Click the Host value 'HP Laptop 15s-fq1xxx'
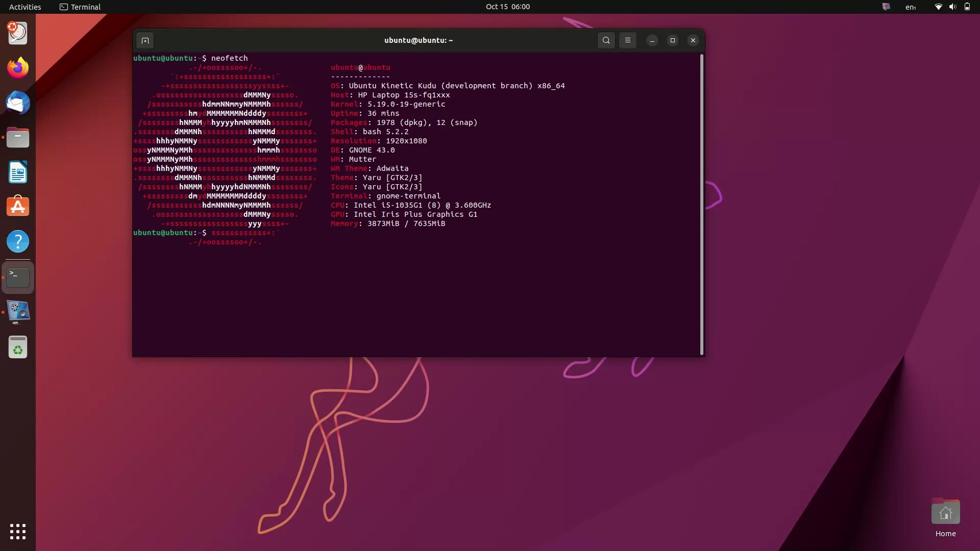Viewport: 980px width, 551px height. [404, 95]
